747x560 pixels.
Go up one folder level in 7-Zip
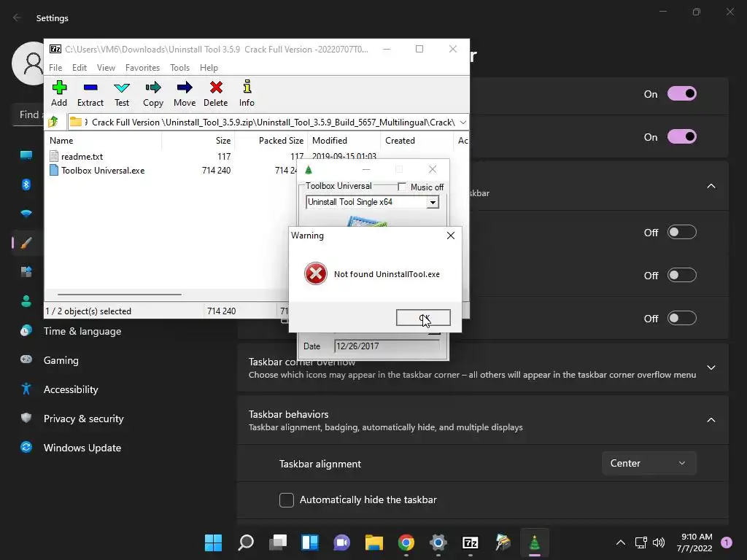coord(53,122)
